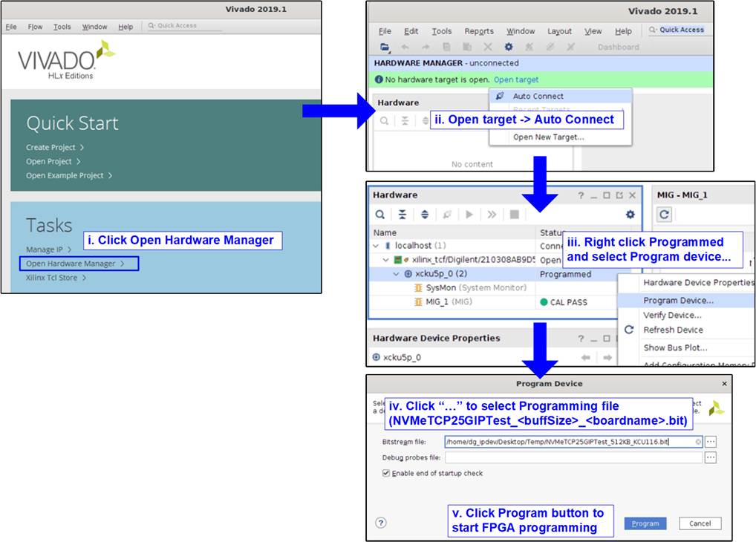Collapse the xcku5p_0 device node
The height and width of the screenshot is (542, 756).
397,274
